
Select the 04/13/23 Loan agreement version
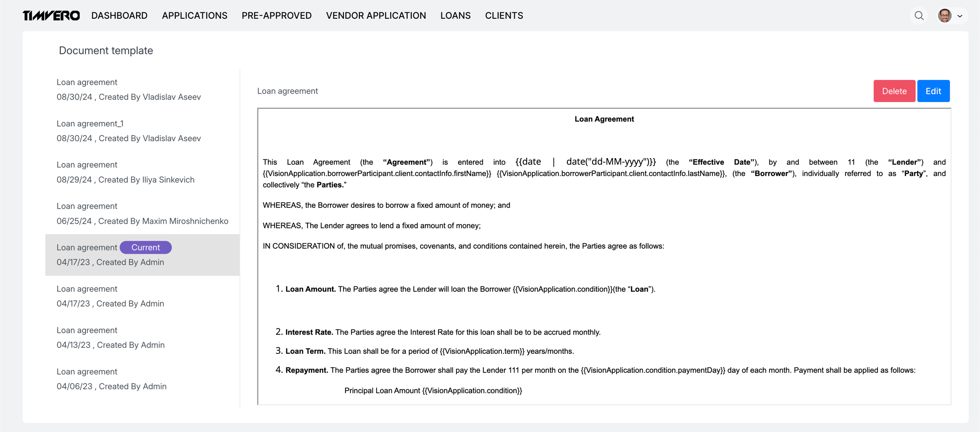(111, 338)
